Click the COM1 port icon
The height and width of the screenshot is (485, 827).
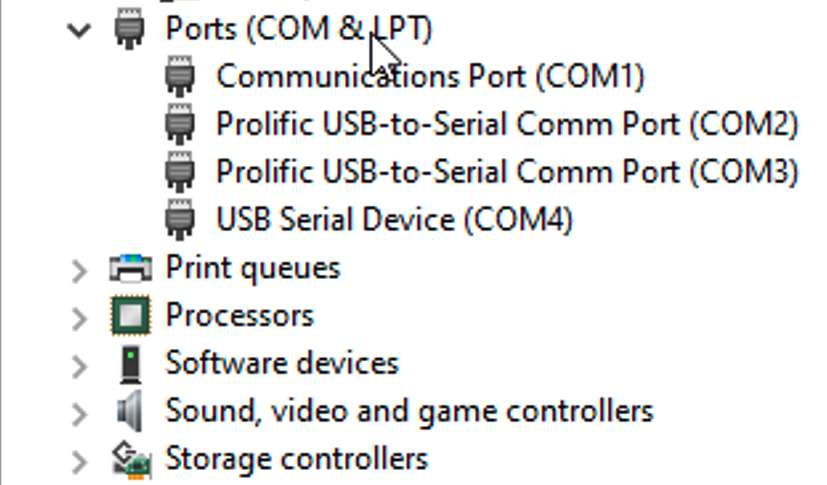pyautogui.click(x=180, y=76)
